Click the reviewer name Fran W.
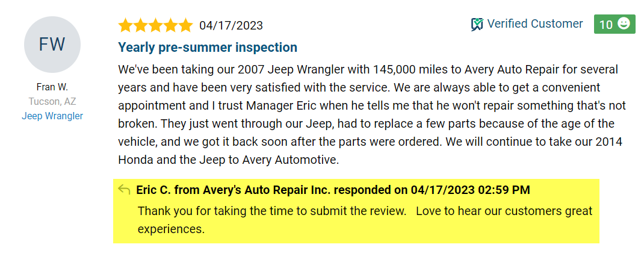Screen dimensions: 644x256 pos(52,87)
